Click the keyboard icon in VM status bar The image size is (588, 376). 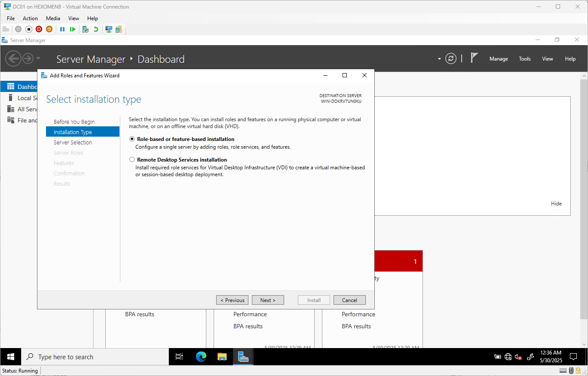coord(563,370)
